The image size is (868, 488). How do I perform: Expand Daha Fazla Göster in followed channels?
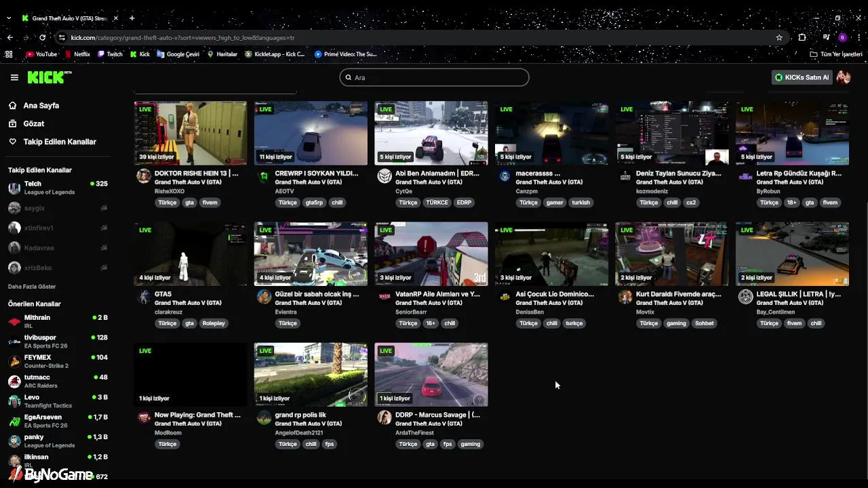[x=32, y=287]
